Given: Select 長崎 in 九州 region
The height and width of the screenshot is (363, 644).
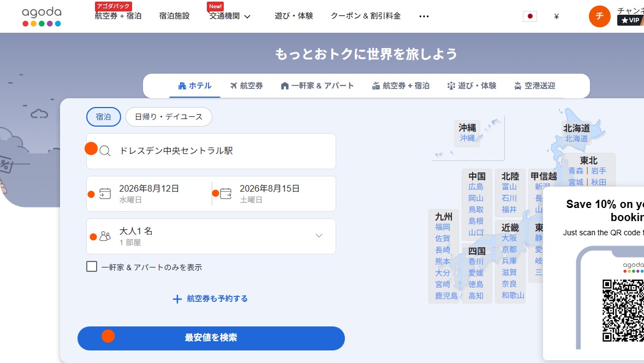Looking at the screenshot, I should [x=443, y=250].
